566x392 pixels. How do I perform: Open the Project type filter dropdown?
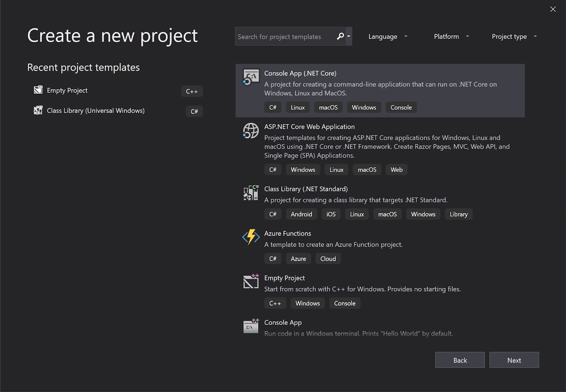click(514, 36)
